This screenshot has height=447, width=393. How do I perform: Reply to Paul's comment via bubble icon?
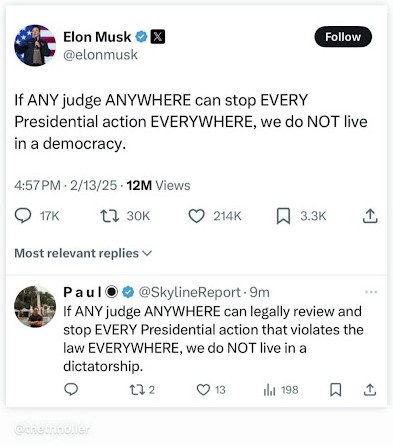[x=71, y=389]
